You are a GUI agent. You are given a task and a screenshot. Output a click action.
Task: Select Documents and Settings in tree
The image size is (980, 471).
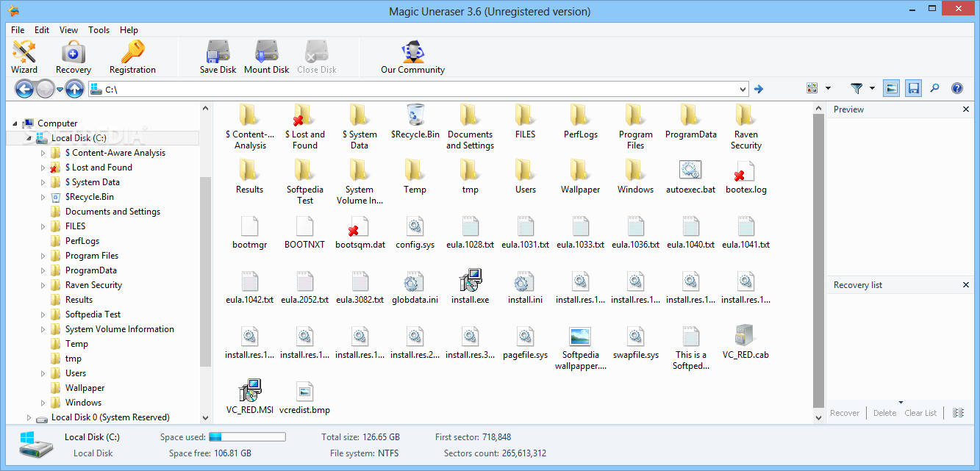point(112,212)
